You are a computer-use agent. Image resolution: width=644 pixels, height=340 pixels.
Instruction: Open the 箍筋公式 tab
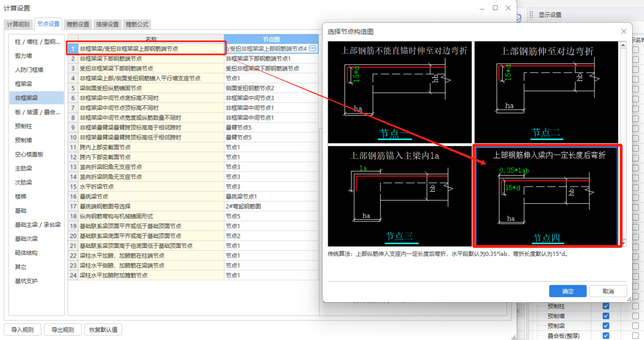point(137,24)
